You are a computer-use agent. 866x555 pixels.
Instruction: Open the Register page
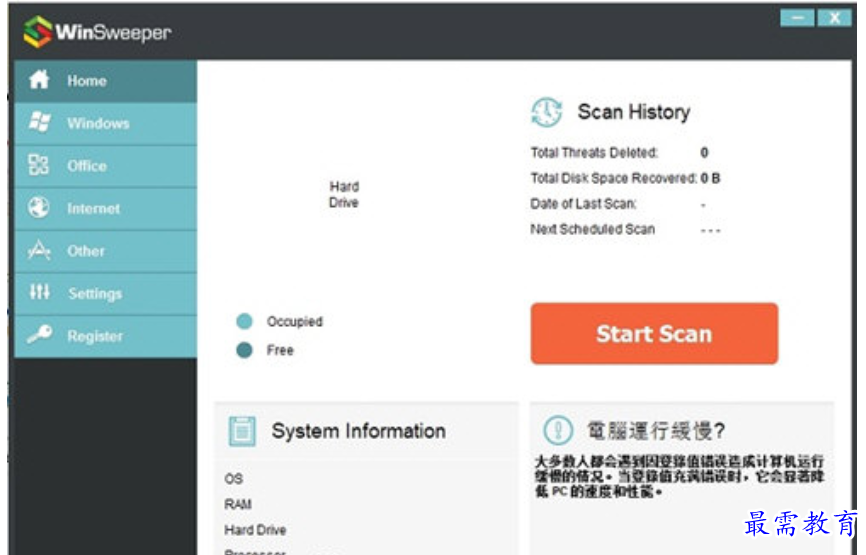[x=105, y=336]
